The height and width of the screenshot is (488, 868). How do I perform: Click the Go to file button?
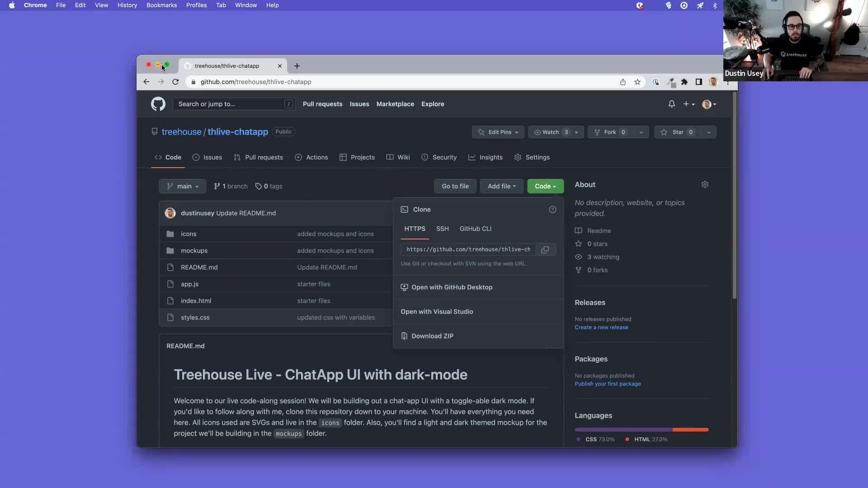[455, 186]
